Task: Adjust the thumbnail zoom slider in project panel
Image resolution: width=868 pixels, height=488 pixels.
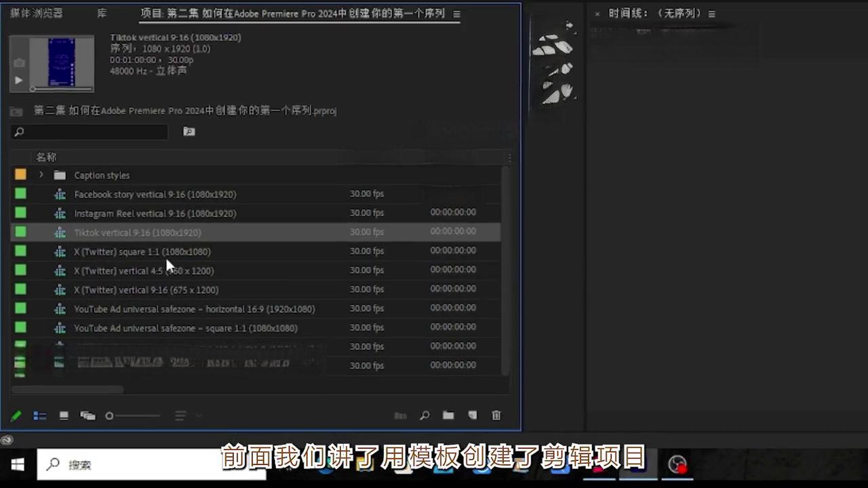Action: (x=132, y=415)
